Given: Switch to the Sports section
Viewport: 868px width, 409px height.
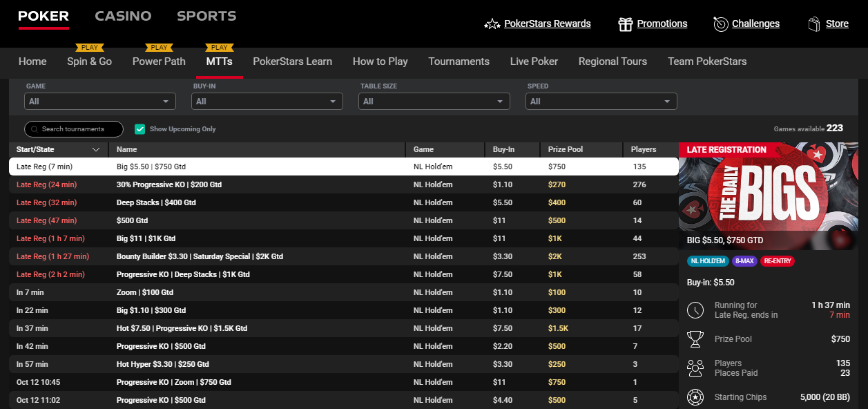Looking at the screenshot, I should pyautogui.click(x=206, y=16).
